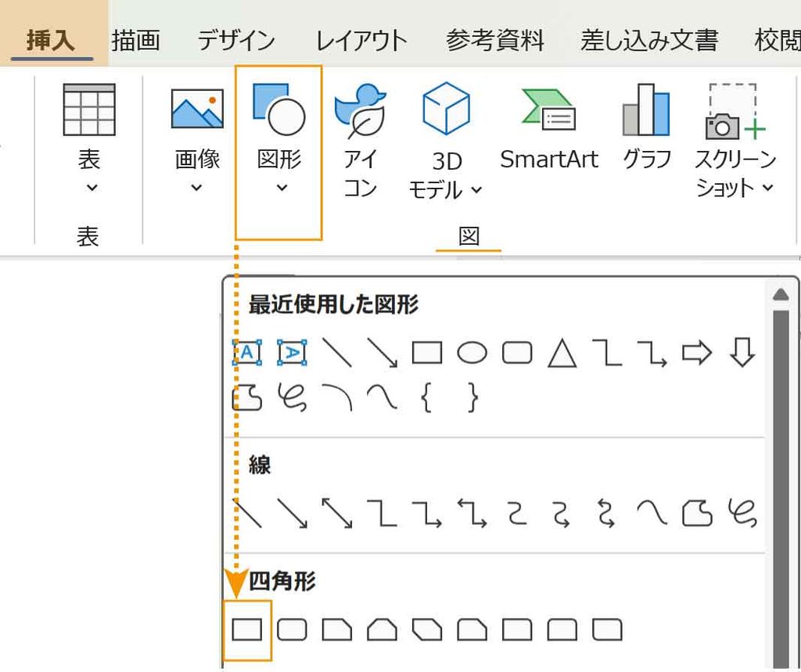Open the スクリーンショット dropdown

coord(735,141)
